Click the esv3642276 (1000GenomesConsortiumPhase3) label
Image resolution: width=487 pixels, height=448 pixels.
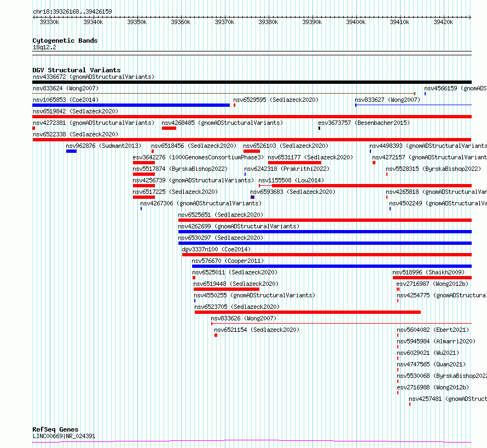click(x=198, y=157)
